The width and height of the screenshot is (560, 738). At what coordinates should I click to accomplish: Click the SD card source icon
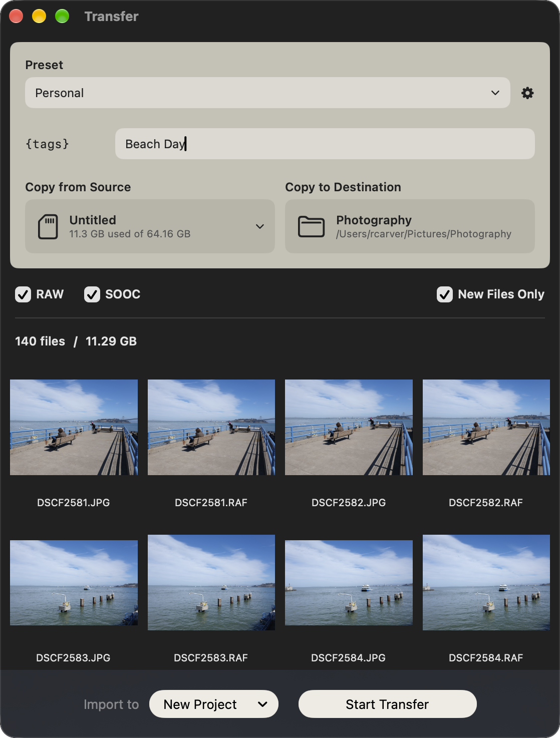pos(48,227)
